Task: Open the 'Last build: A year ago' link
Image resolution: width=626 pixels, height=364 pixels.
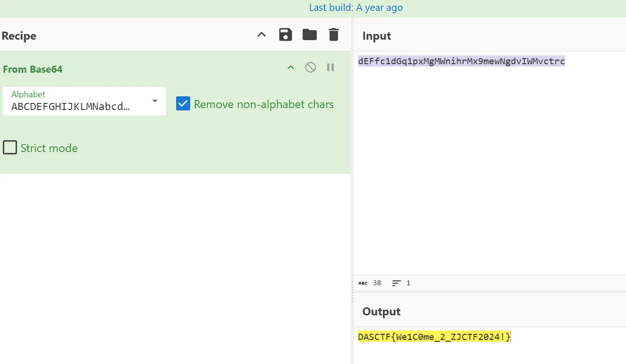Action: tap(356, 8)
